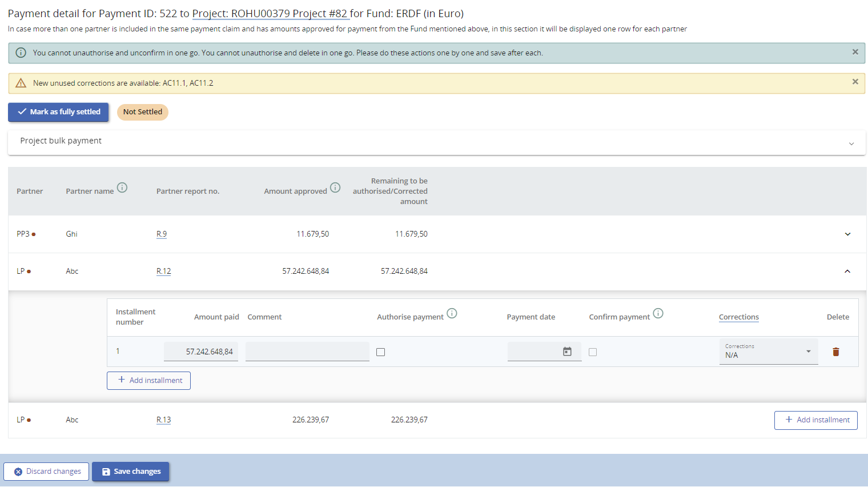This screenshot has height=487, width=868.
Task: Collapse the LP Abc R.12 row
Action: (x=847, y=272)
